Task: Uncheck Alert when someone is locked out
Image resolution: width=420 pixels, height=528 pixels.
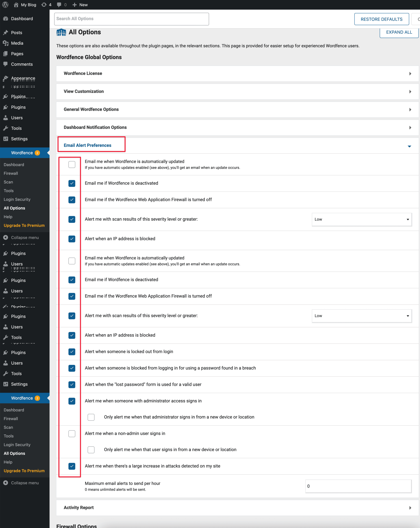Action: tap(72, 352)
